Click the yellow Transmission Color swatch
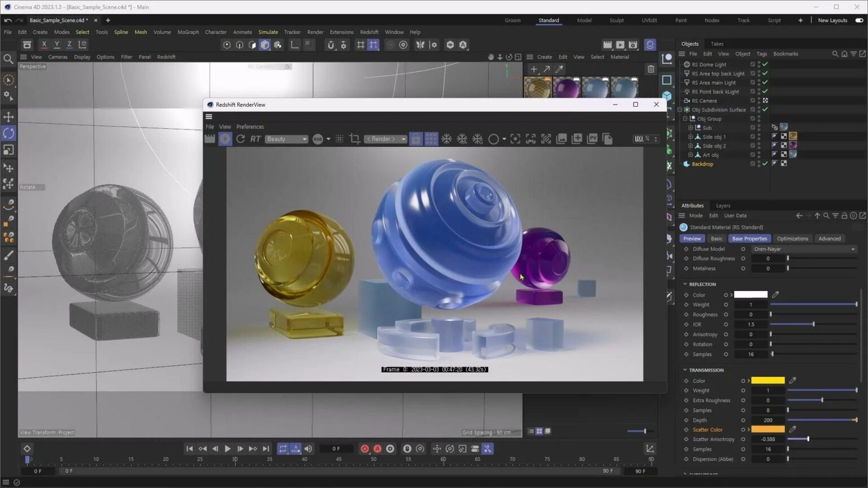Screen dimensions: 868x488 pos(767,380)
